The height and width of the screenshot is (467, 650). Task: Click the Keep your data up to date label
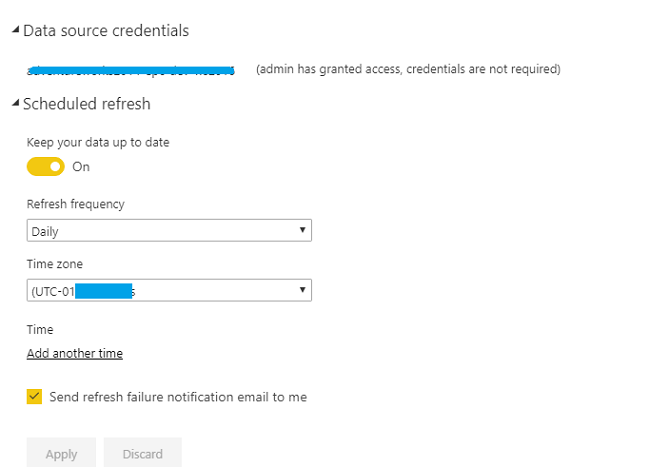[x=98, y=142]
